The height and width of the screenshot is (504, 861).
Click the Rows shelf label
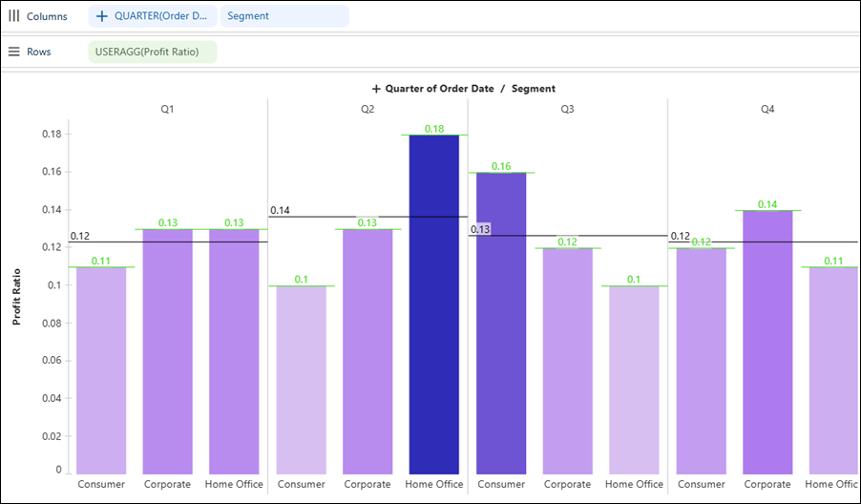38,52
